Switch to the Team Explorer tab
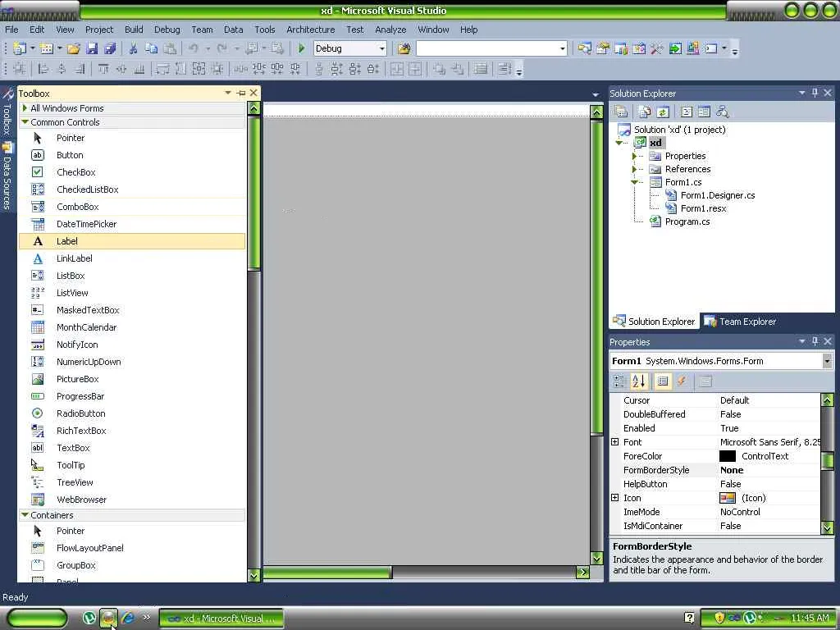840x630 pixels. pos(740,322)
